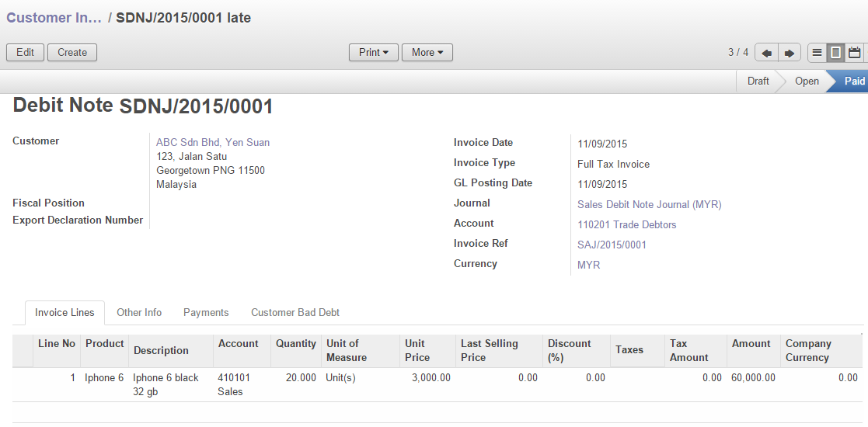Select the Draft status stage

(x=758, y=82)
